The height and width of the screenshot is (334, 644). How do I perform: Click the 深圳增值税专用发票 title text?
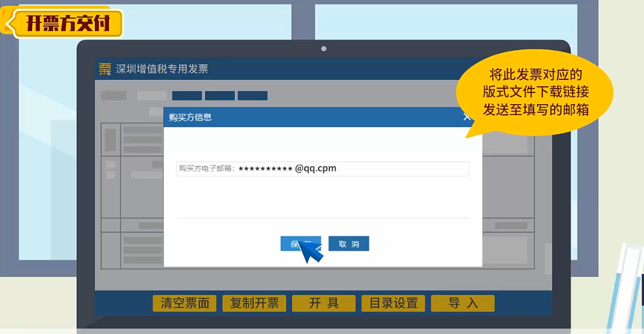162,69
